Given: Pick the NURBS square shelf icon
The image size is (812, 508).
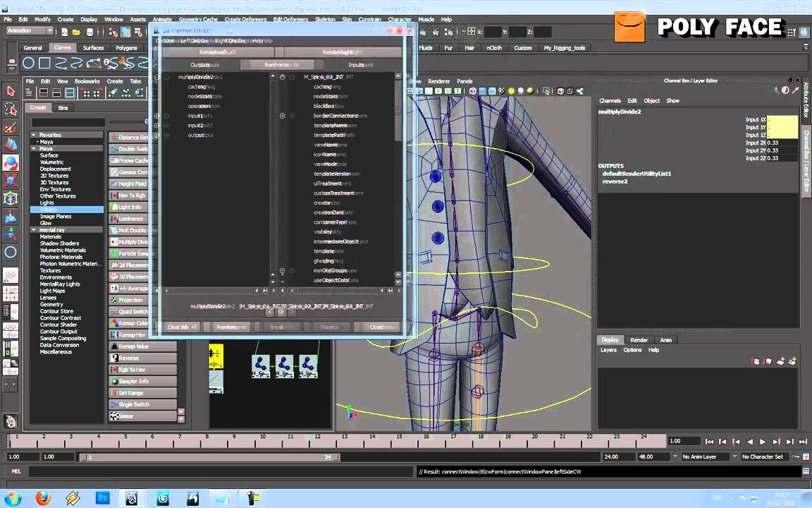Looking at the screenshot, I should click(44, 64).
